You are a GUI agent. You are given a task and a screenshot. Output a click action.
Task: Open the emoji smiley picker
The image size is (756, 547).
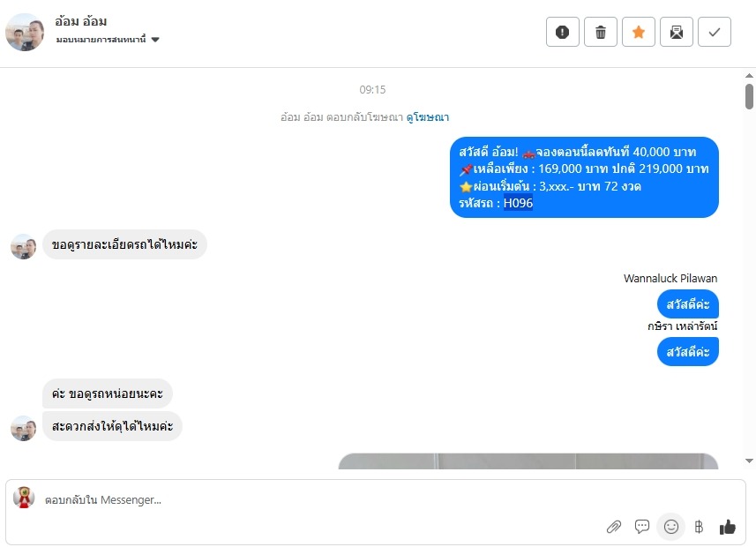tap(671, 526)
